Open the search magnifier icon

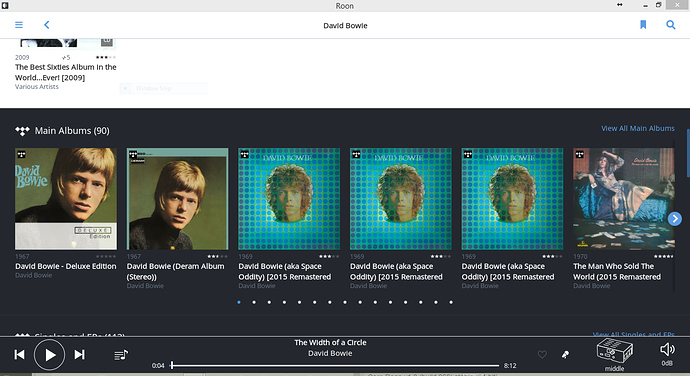pyautogui.click(x=671, y=25)
